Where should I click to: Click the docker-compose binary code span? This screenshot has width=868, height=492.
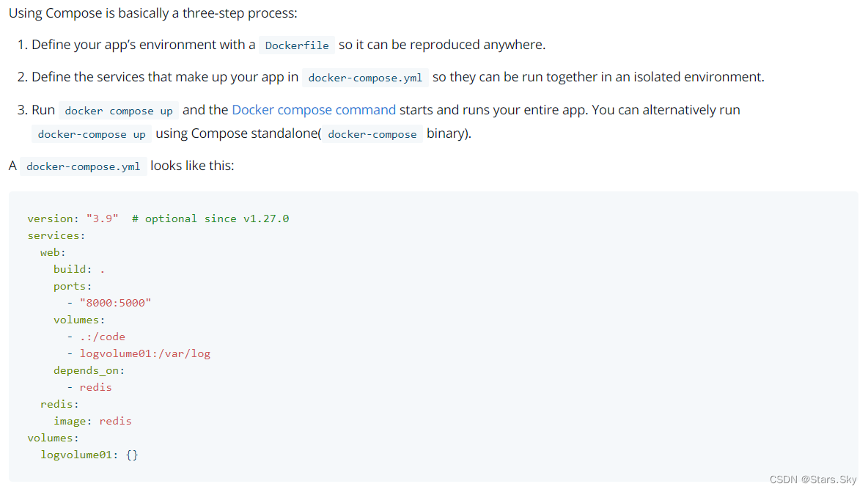[371, 134]
